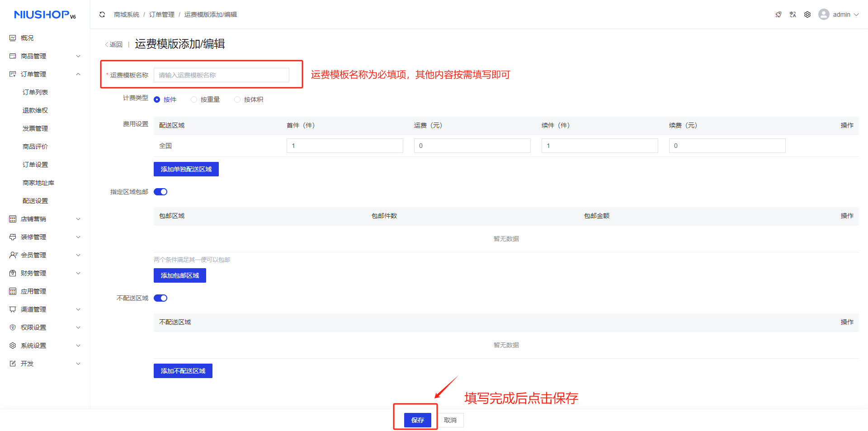Collapse the 订单管理 sidebar menu

click(78, 74)
